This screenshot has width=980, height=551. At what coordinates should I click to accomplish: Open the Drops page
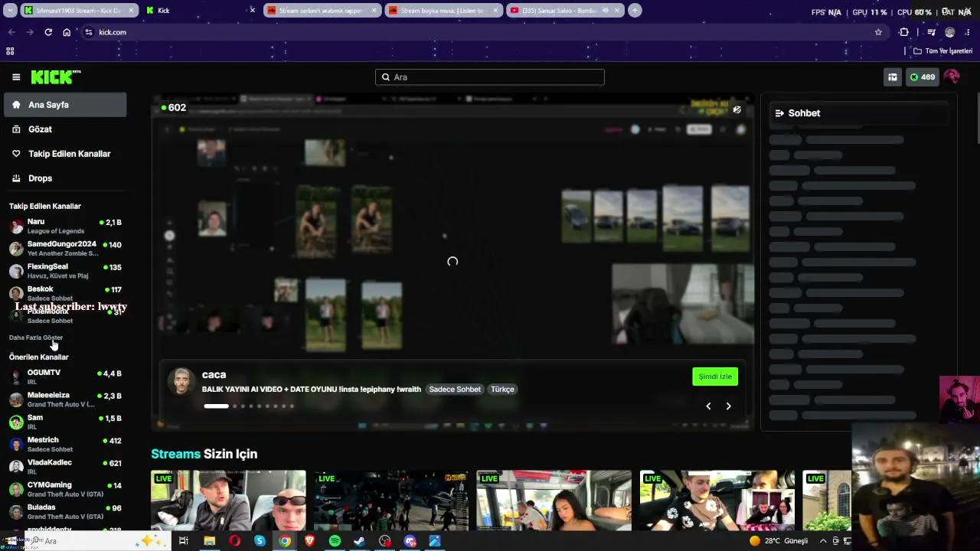click(65, 178)
